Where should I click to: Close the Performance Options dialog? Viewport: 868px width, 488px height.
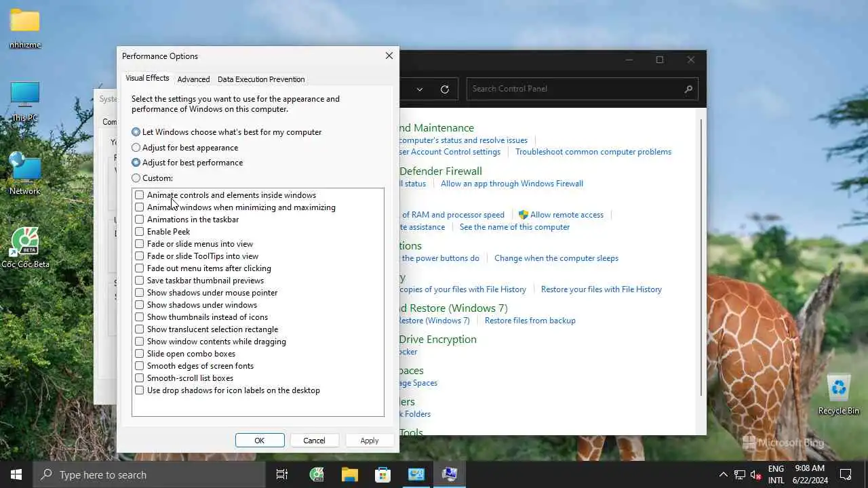tap(389, 56)
